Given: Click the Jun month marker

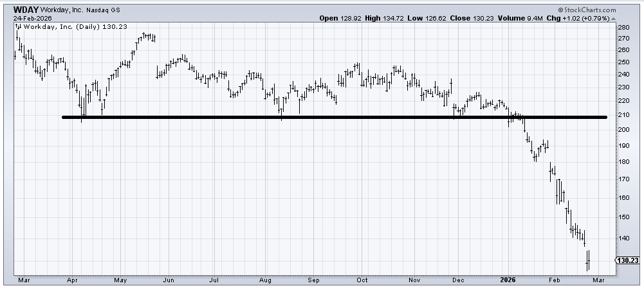Looking at the screenshot, I should [x=169, y=281].
